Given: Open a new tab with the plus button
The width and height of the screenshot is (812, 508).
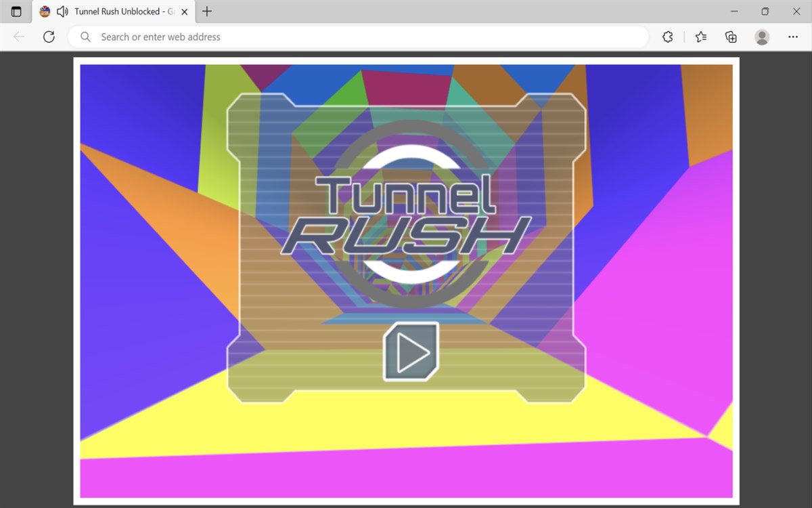Looking at the screenshot, I should click(x=207, y=11).
